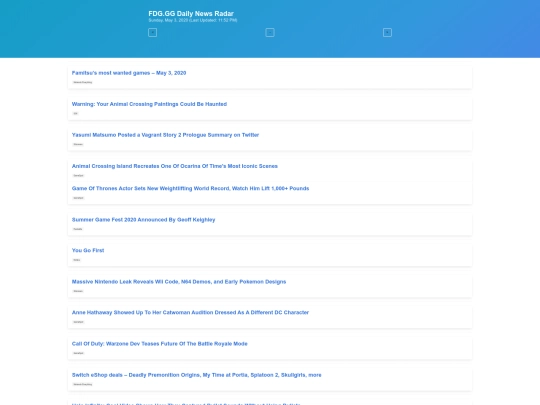This screenshot has width=540, height=405.
Task: Click source tag under Anne Hathaway headline
Action: (78, 322)
